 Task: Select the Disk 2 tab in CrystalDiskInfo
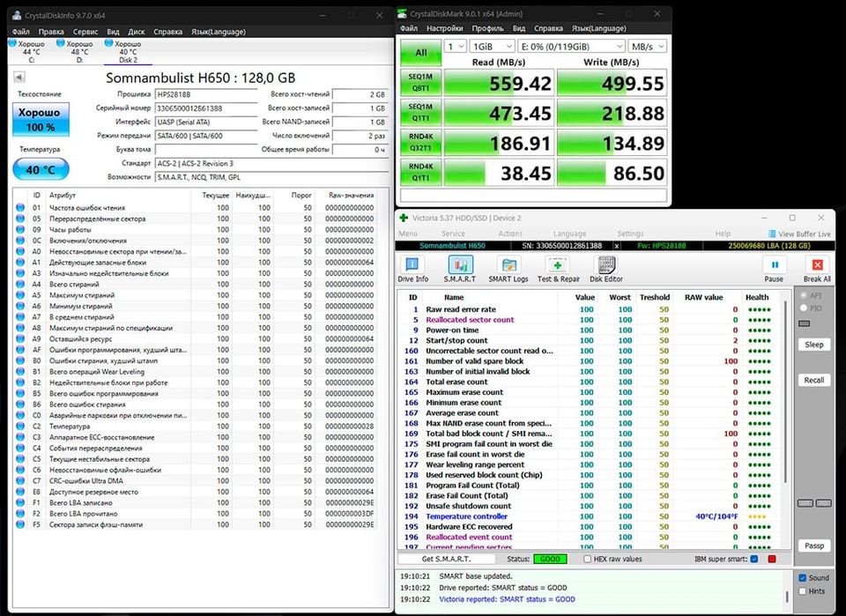coord(128,51)
